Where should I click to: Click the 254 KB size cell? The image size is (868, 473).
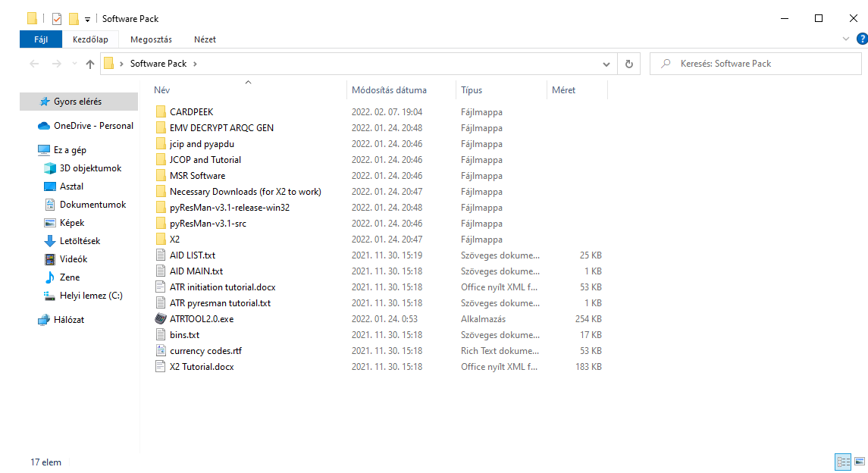point(588,319)
